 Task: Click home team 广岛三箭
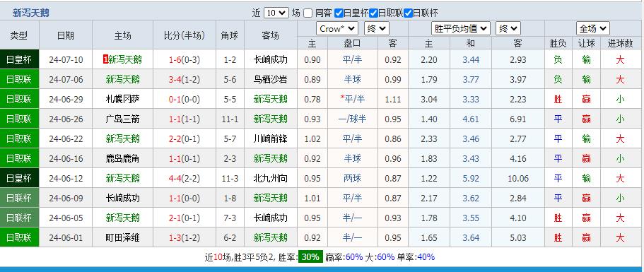coord(122,119)
